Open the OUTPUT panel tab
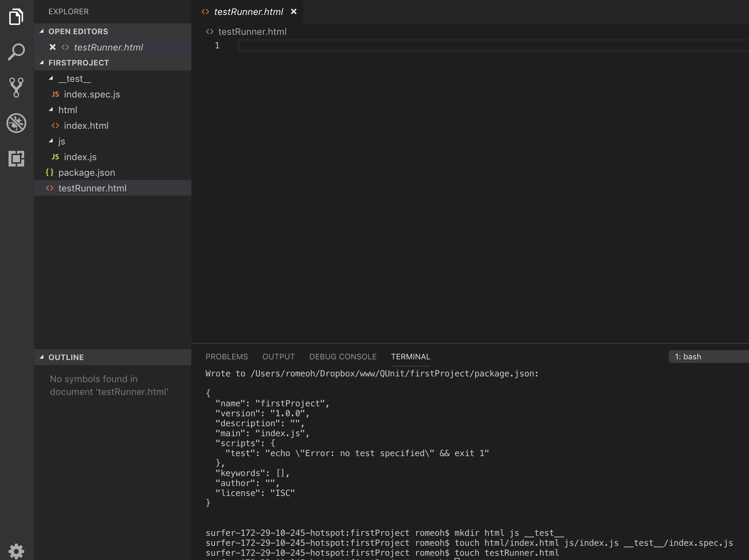This screenshot has height=560, width=749. click(278, 356)
